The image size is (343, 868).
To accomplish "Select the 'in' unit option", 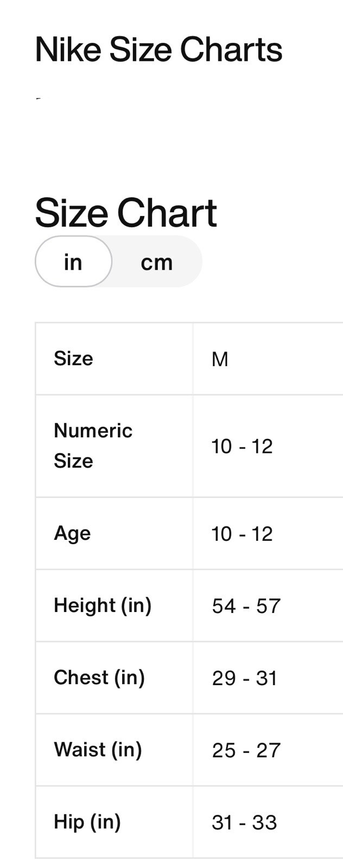I will point(73,261).
